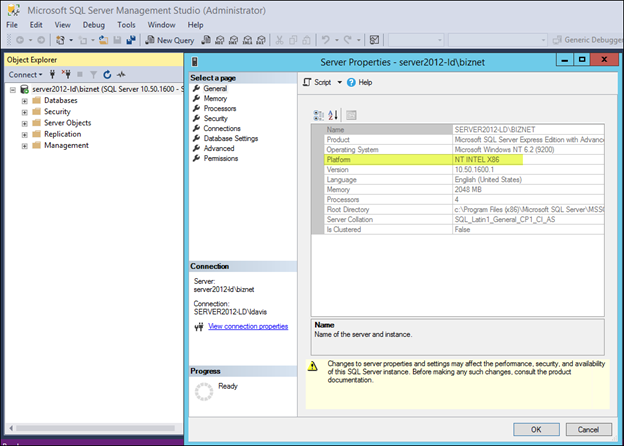Click the Analysis Services MDX Query icon
The width and height of the screenshot is (624, 446).
tap(220, 40)
